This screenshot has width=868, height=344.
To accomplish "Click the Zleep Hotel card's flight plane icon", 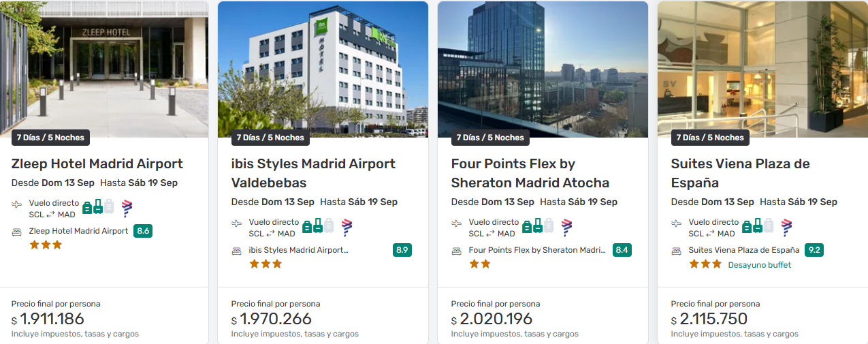I will pos(17,204).
